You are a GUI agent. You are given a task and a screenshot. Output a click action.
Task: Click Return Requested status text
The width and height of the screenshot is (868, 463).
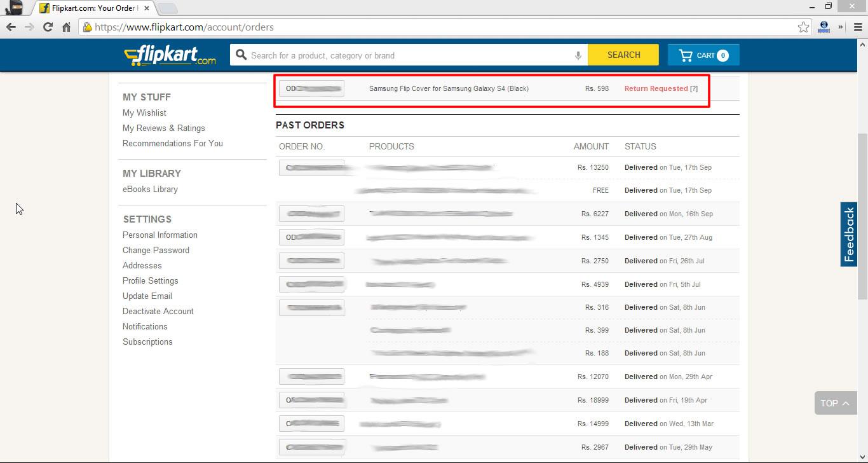[x=656, y=88]
